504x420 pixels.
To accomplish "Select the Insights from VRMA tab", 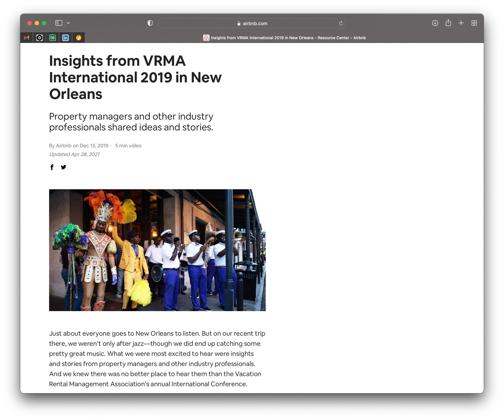I will (x=284, y=38).
